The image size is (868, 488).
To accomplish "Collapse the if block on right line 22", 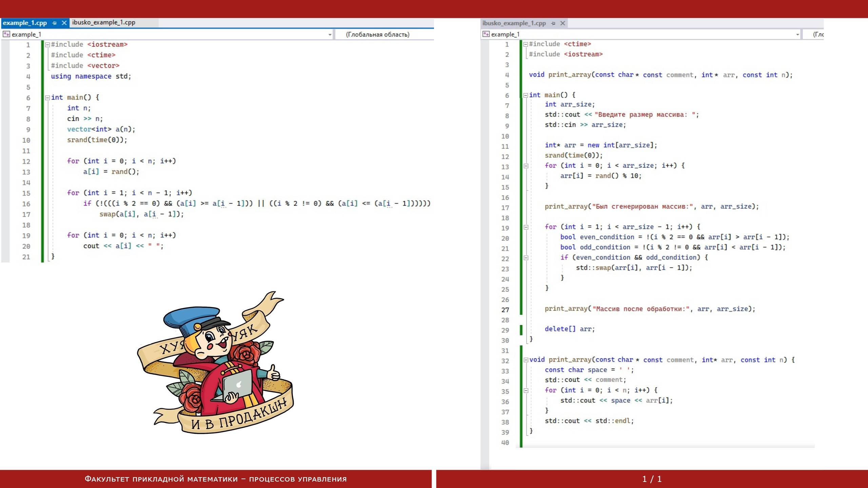I will point(526,258).
